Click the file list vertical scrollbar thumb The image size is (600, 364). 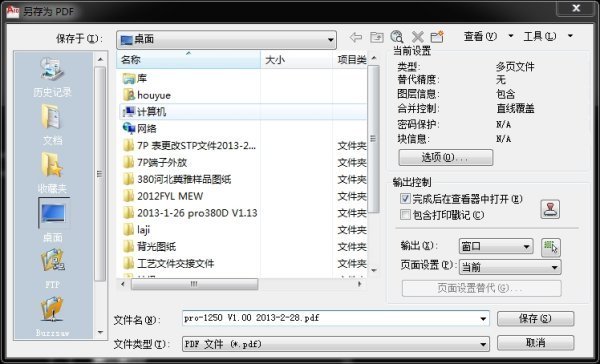click(373, 139)
